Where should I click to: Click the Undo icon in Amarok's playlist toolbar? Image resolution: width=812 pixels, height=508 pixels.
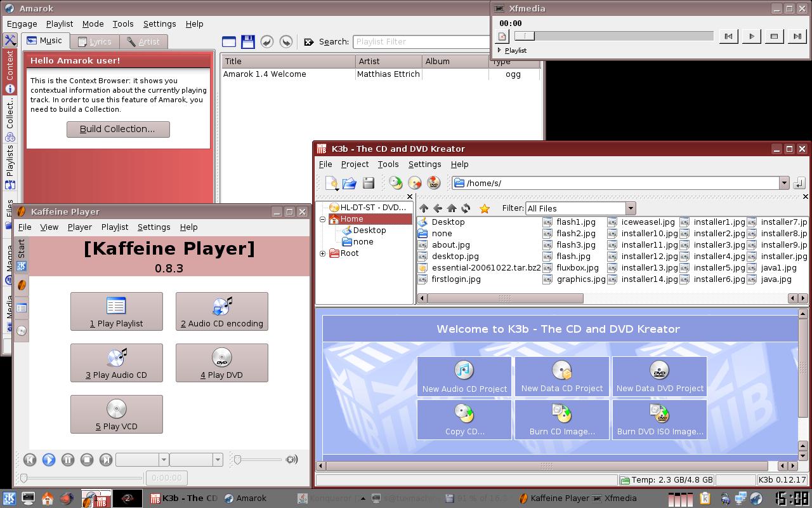(267, 42)
